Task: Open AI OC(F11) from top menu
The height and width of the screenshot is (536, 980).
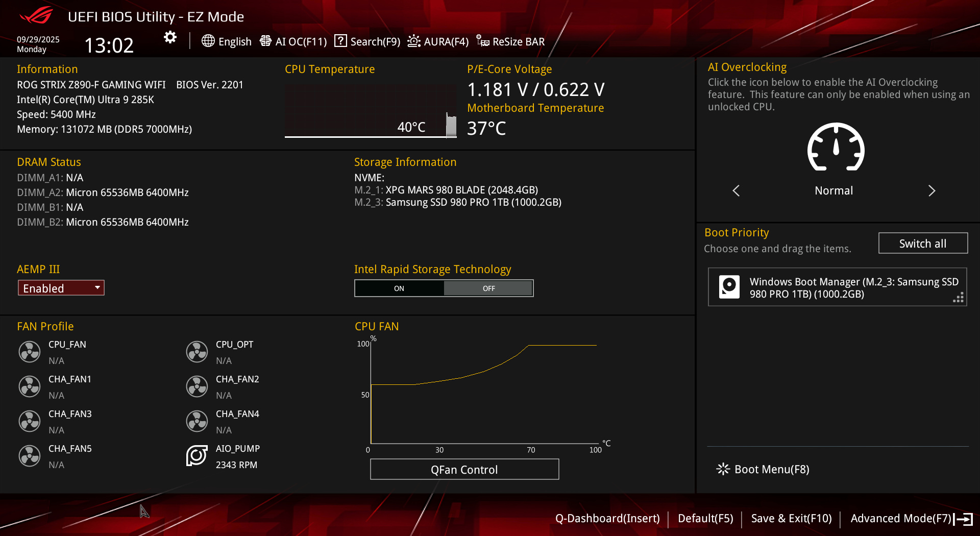Action: [x=293, y=41]
